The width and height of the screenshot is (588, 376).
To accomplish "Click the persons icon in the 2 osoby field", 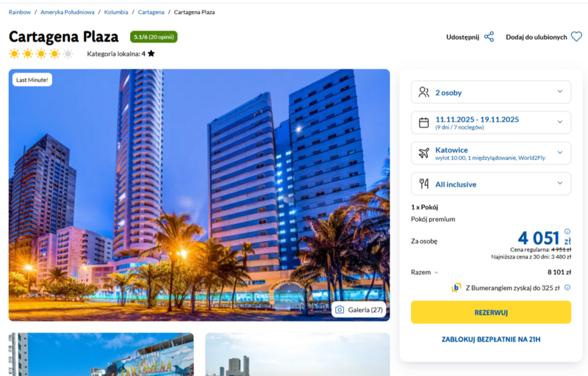I will (x=424, y=92).
